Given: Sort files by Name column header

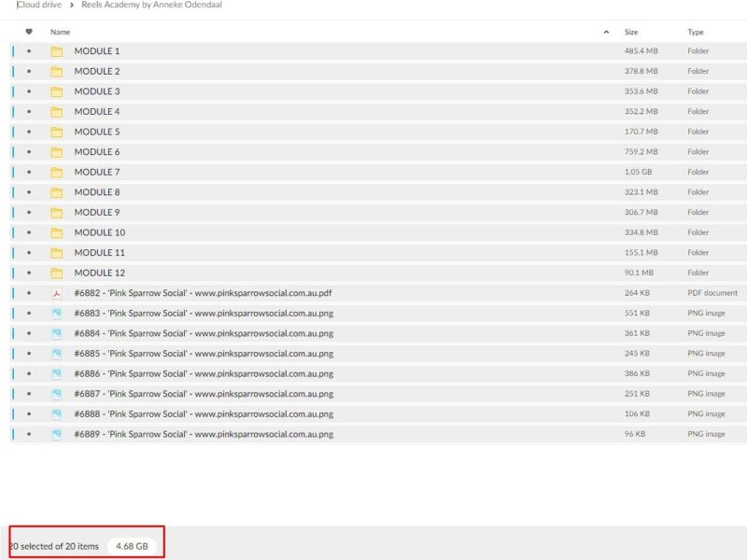Looking at the screenshot, I should [x=60, y=32].
